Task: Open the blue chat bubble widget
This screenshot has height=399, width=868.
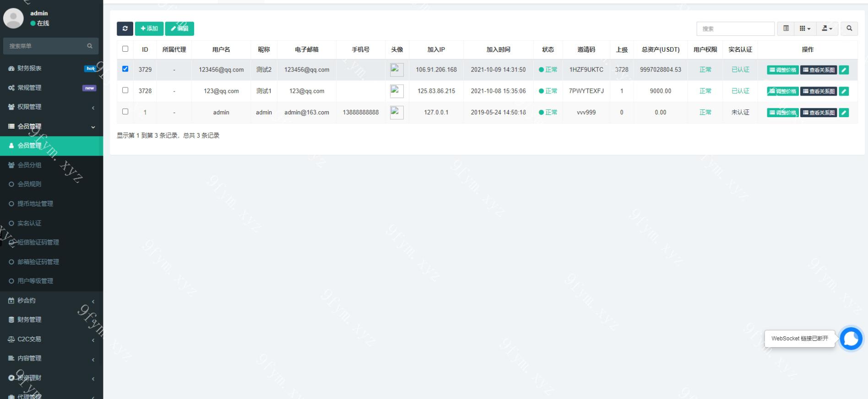Action: [851, 339]
